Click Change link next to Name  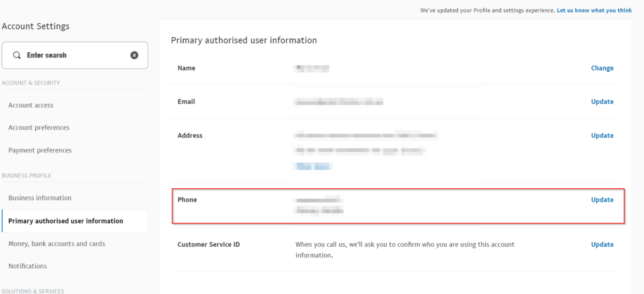602,68
